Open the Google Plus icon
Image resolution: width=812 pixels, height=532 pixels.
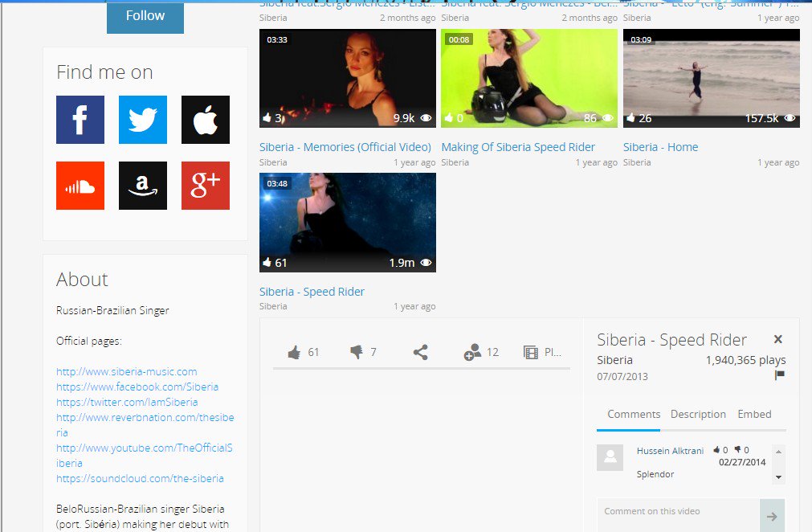click(206, 186)
